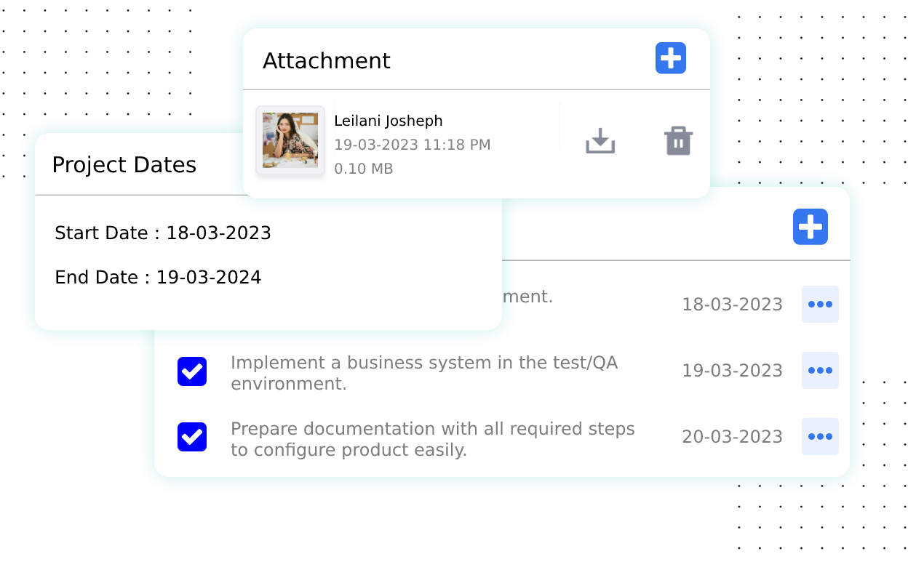The height and width of the screenshot is (567, 924).
Task: Uncheck the 'Prepare documentation' task checkbox
Action: pos(192,437)
